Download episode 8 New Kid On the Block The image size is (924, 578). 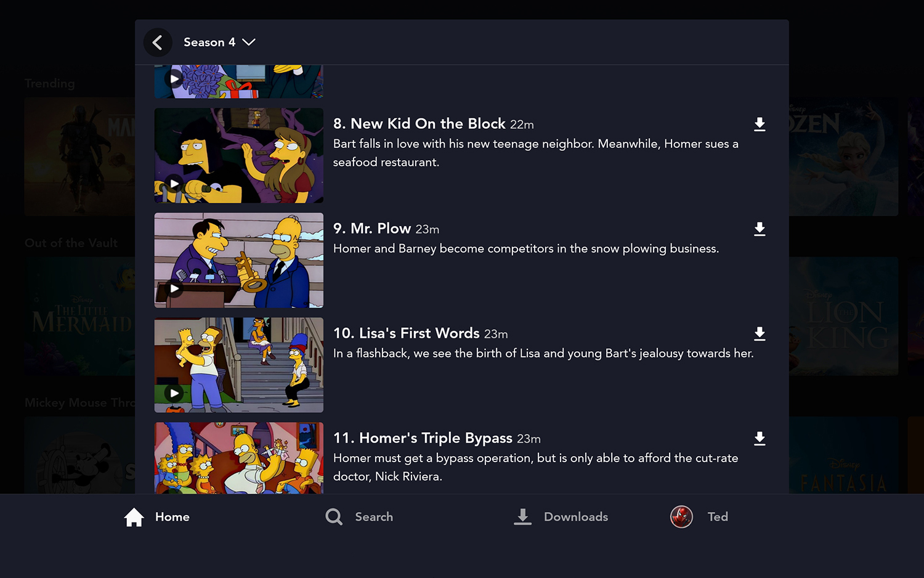pyautogui.click(x=760, y=124)
